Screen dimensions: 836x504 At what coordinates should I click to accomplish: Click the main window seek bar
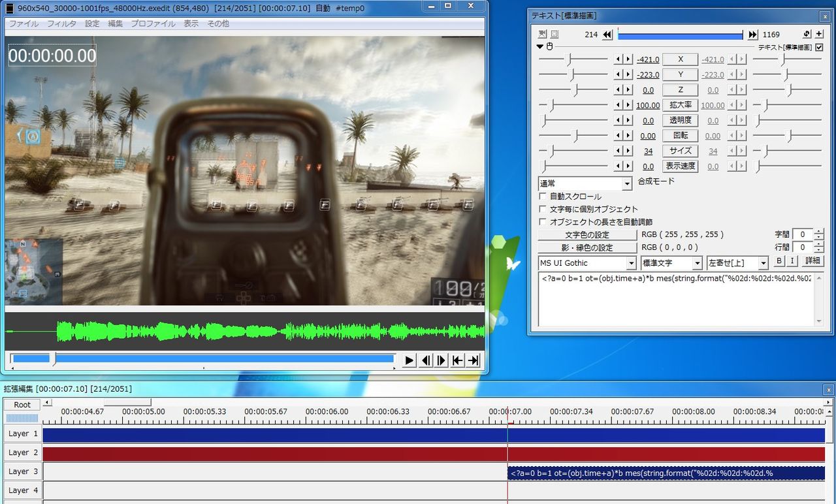pos(203,358)
